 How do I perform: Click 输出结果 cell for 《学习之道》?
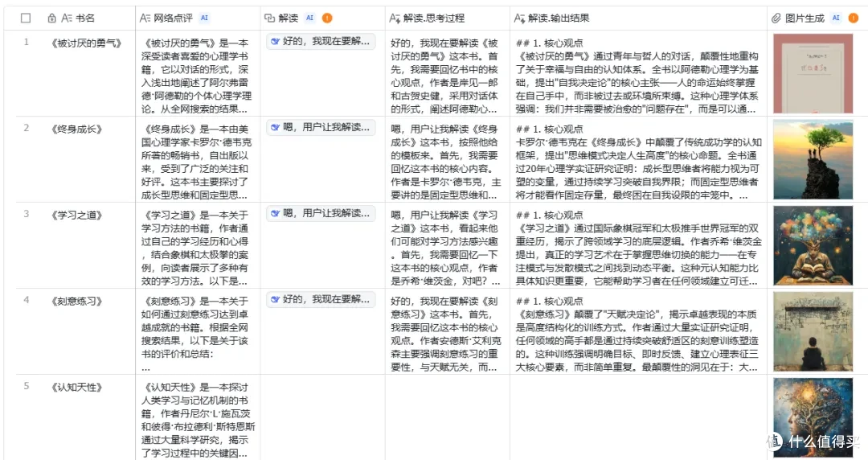pyautogui.click(x=638, y=245)
